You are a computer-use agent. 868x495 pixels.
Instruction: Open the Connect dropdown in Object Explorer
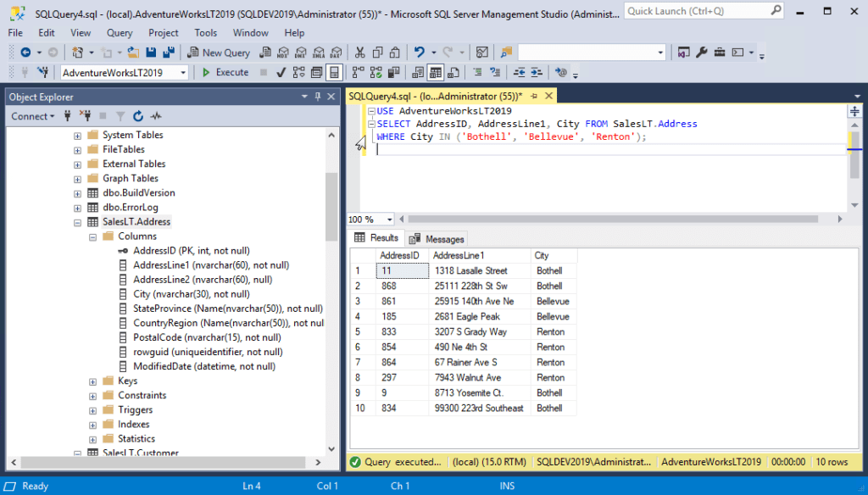coord(33,116)
